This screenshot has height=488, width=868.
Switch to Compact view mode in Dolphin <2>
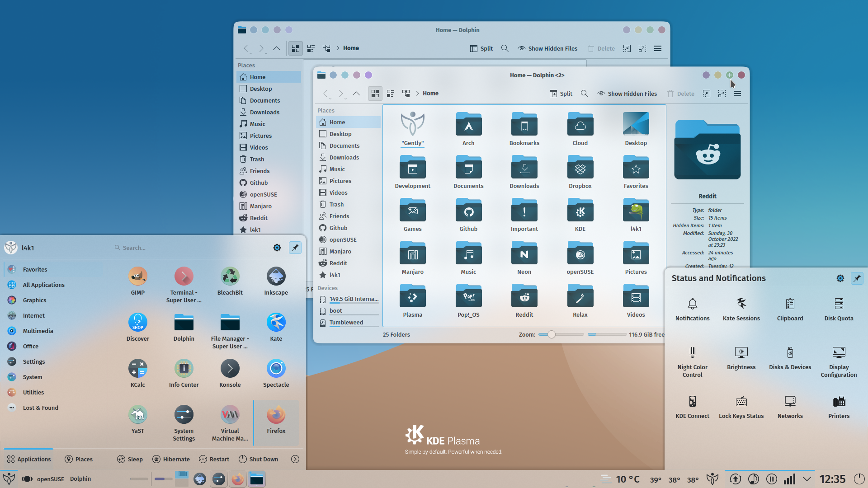tap(390, 94)
